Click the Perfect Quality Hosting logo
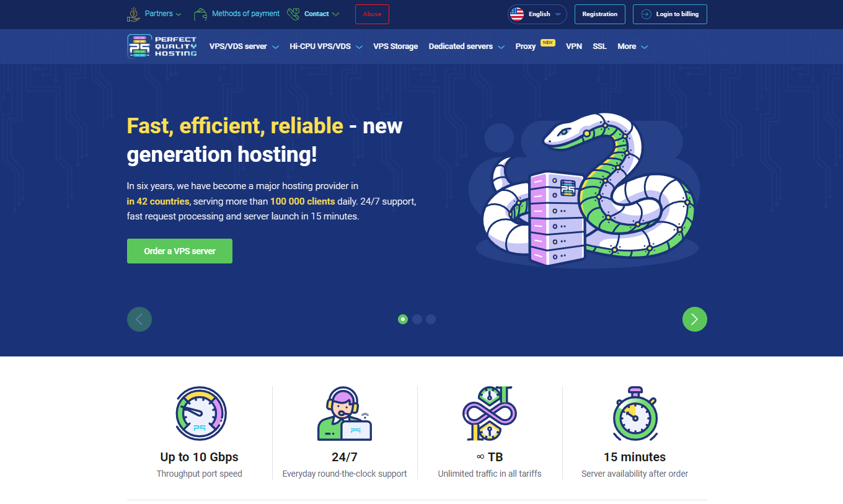This screenshot has height=504, width=843. 162,46
